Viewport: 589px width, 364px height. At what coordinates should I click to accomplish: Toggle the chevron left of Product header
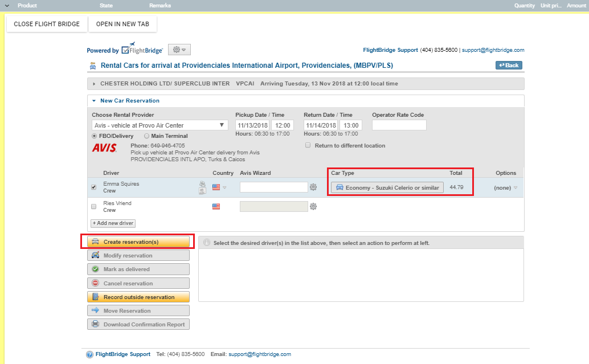(7, 6)
